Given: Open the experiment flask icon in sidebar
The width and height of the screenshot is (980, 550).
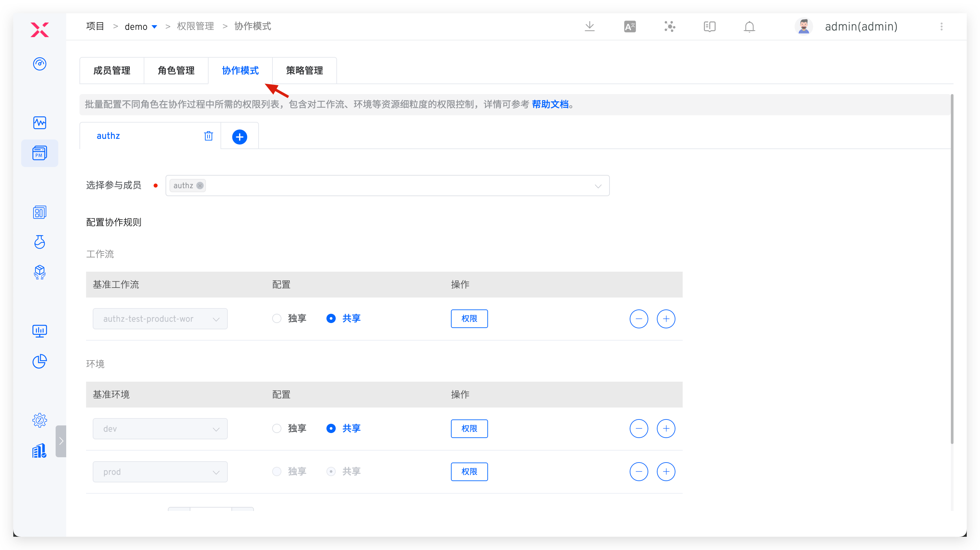Looking at the screenshot, I should coord(40,242).
